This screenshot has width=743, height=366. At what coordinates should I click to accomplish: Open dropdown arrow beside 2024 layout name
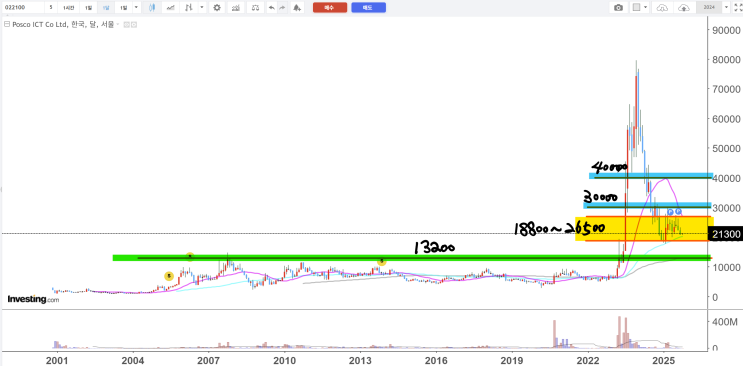click(726, 8)
